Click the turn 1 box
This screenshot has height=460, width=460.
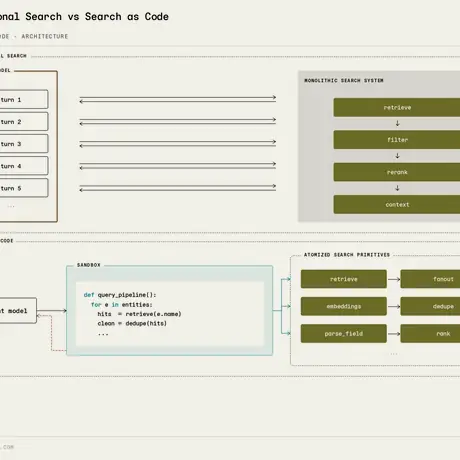point(23,99)
